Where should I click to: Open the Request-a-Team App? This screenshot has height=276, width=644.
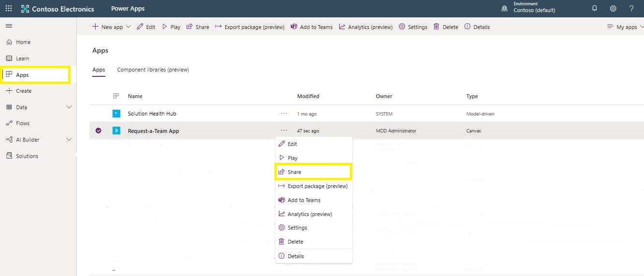154,131
